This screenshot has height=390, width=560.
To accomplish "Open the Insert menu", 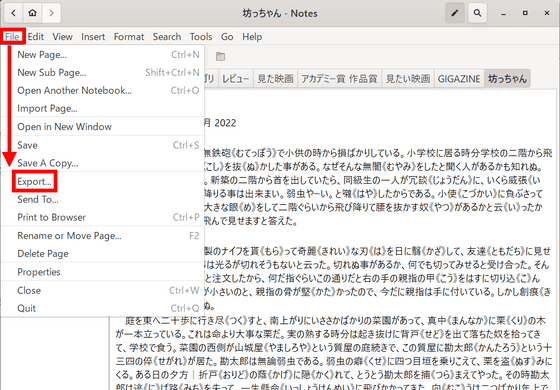I will pos(93,36).
